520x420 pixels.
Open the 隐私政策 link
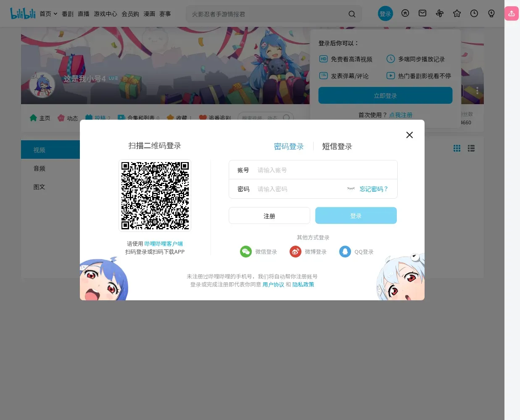point(303,284)
